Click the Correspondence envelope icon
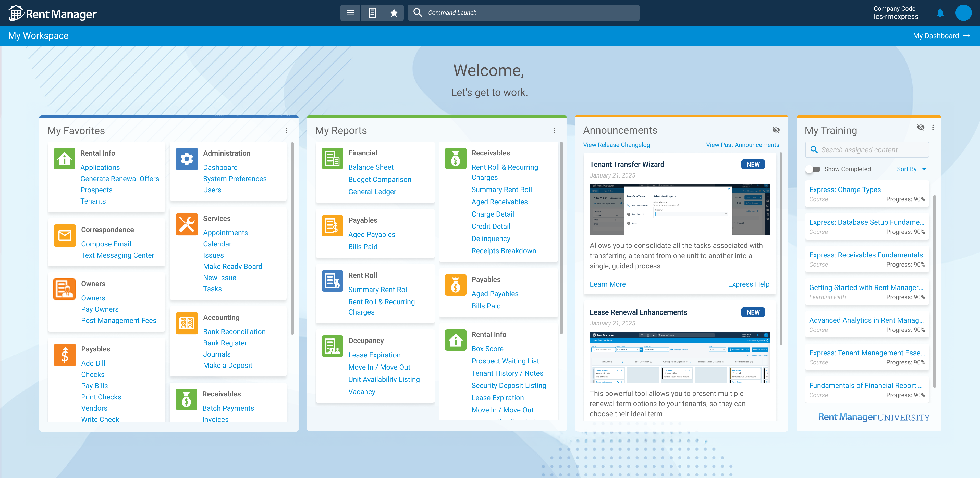The width and height of the screenshot is (980, 478). point(65,235)
